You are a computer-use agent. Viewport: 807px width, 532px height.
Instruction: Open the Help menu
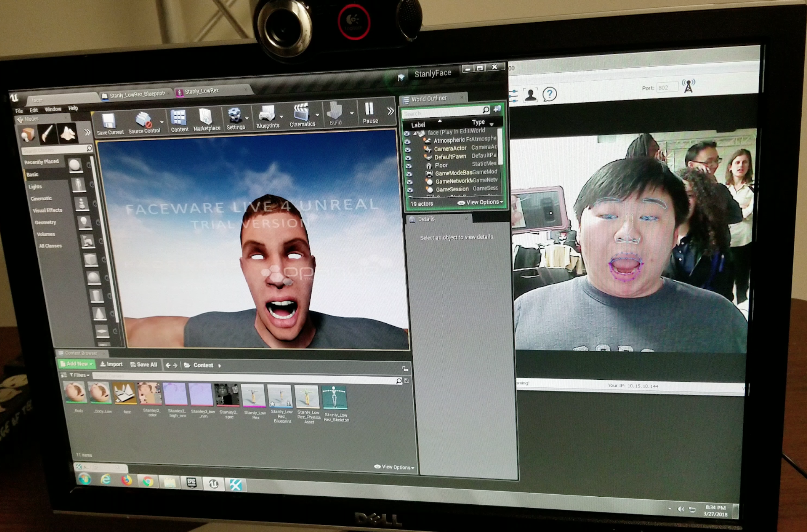pyautogui.click(x=73, y=108)
